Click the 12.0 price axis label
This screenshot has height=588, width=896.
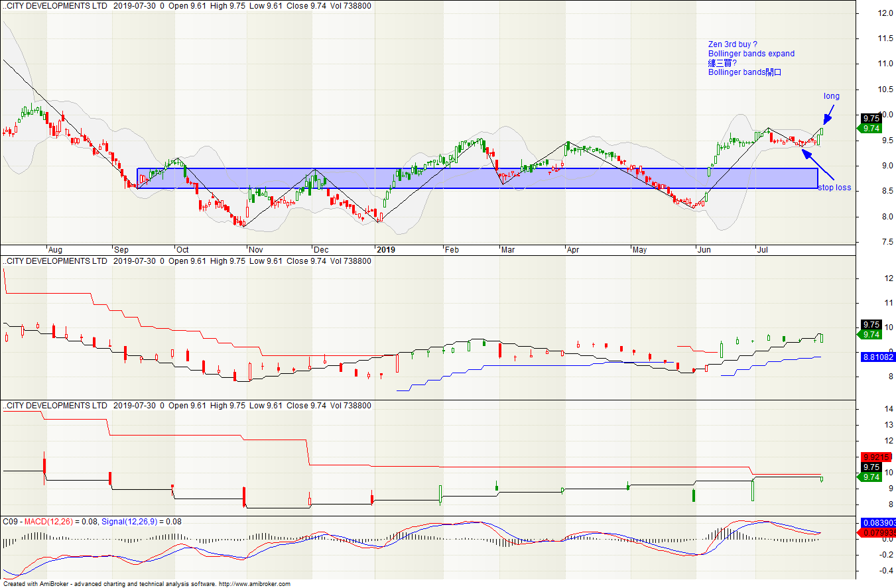point(885,13)
